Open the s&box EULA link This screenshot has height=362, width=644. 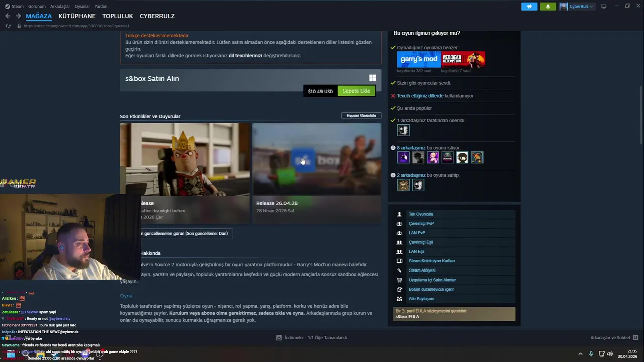click(x=407, y=317)
